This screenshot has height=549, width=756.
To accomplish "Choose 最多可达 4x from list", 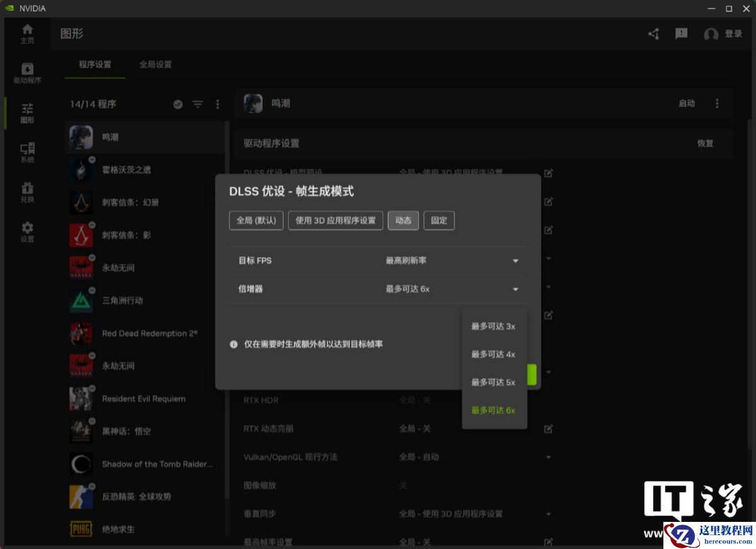I will [x=494, y=354].
